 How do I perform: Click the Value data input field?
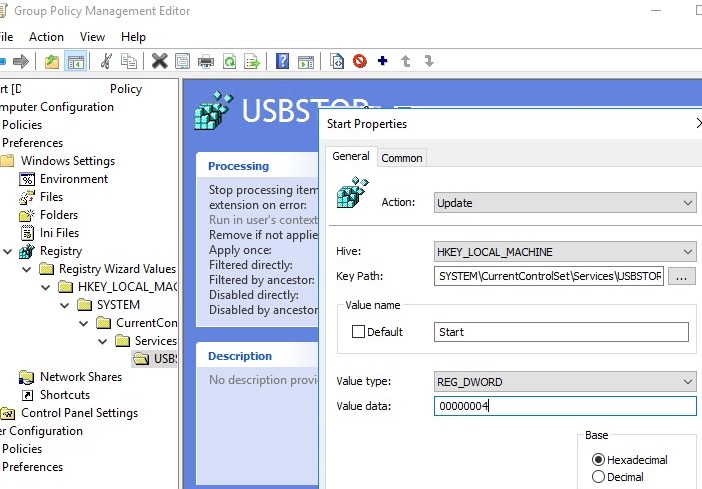coord(565,406)
